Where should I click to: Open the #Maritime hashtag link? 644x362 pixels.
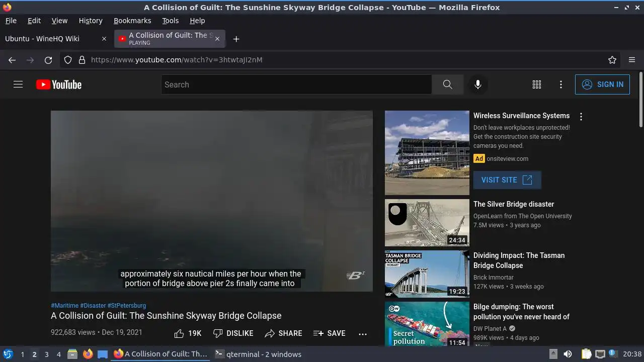tap(64, 305)
